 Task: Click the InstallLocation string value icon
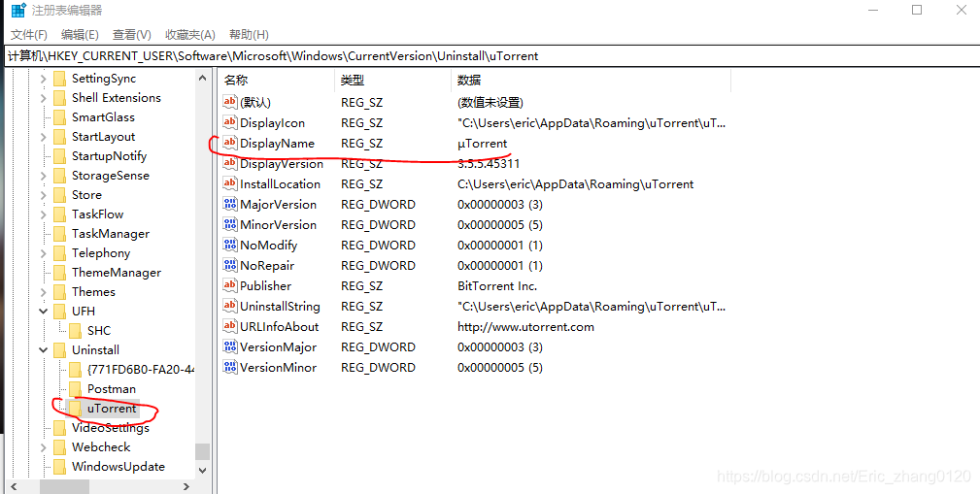click(230, 183)
